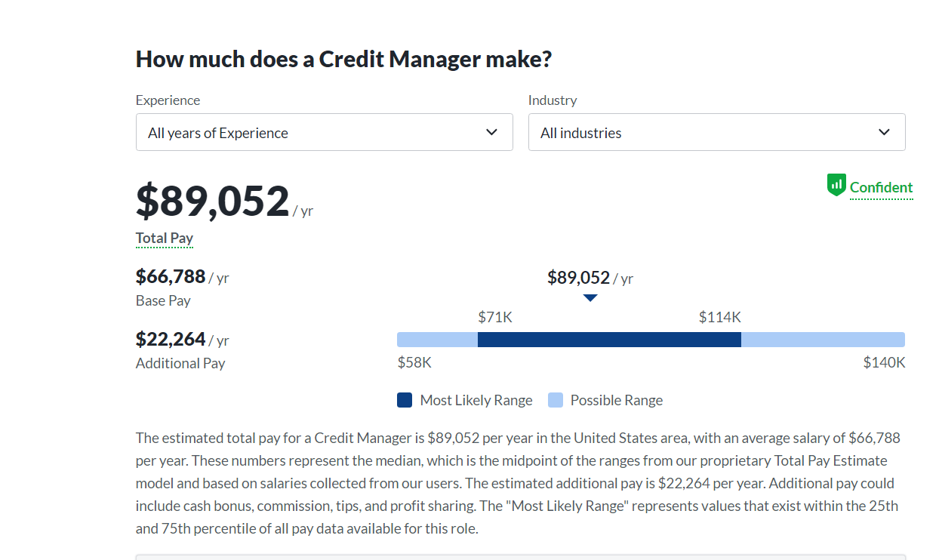Click the "Most Likely Range" legend label text

coord(476,400)
